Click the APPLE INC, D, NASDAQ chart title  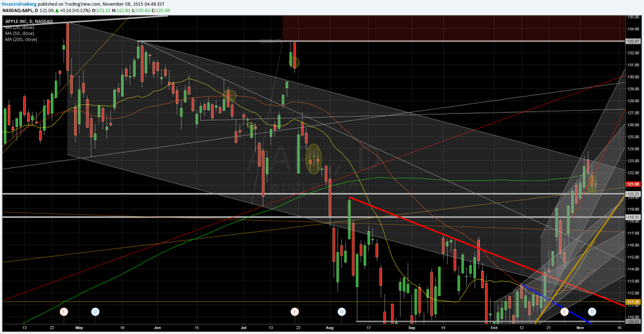29,21
